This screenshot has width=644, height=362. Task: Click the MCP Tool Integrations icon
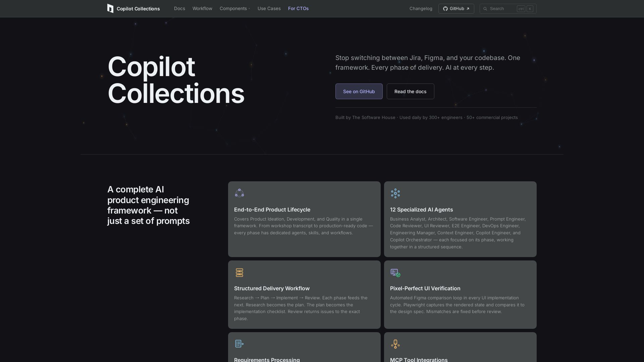pos(395,344)
